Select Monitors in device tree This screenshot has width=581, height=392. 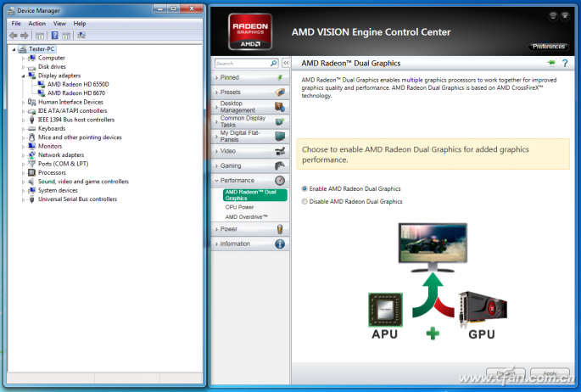(x=50, y=146)
